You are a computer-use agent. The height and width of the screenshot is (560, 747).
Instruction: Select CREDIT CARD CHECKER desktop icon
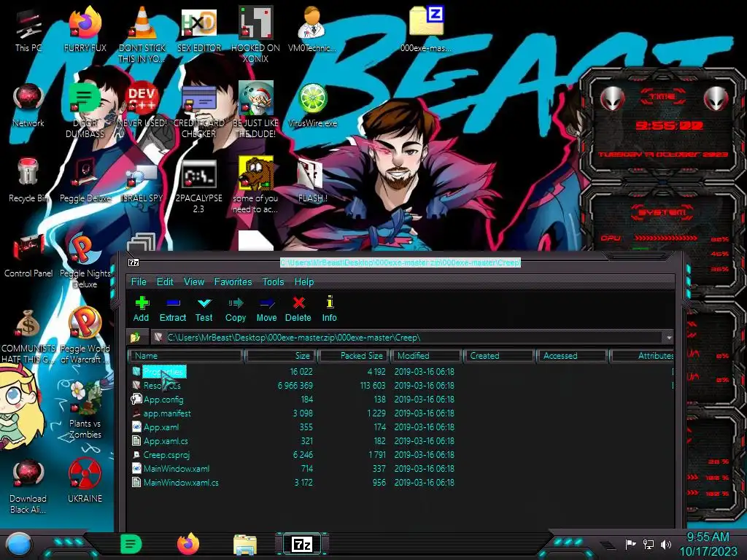(198, 111)
